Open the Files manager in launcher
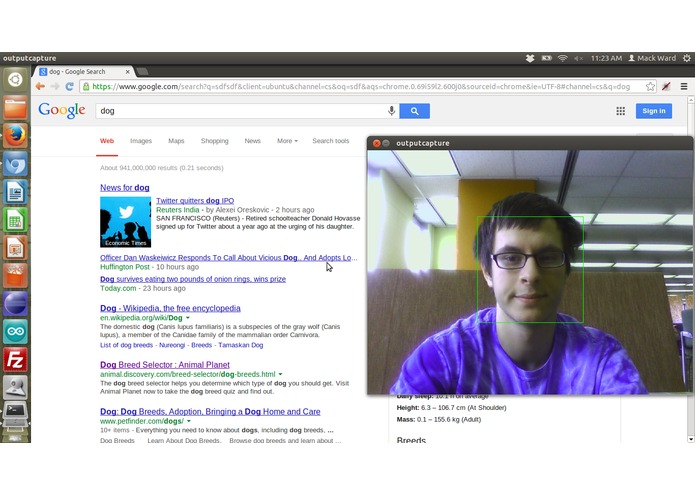 coord(15,108)
